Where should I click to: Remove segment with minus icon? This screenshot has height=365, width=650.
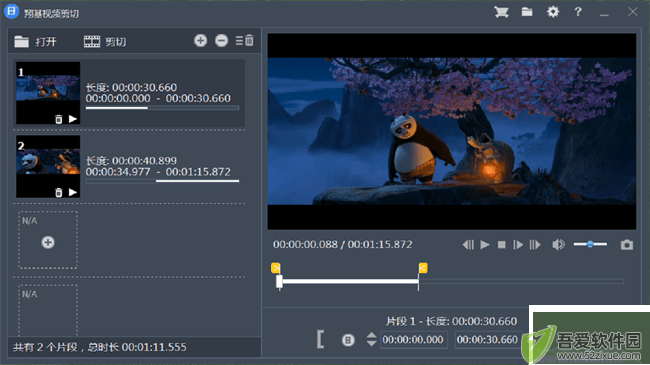pos(221,41)
